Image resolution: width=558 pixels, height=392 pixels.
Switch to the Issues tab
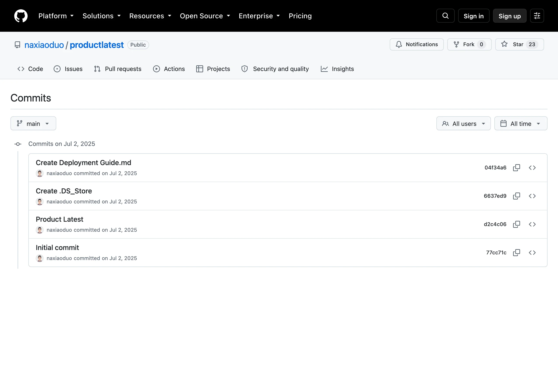pos(68,69)
